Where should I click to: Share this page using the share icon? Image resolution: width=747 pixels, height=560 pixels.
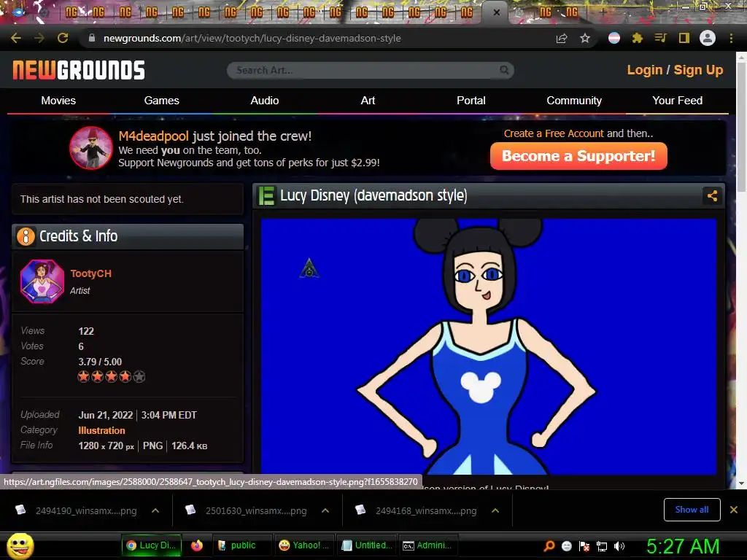click(562, 38)
